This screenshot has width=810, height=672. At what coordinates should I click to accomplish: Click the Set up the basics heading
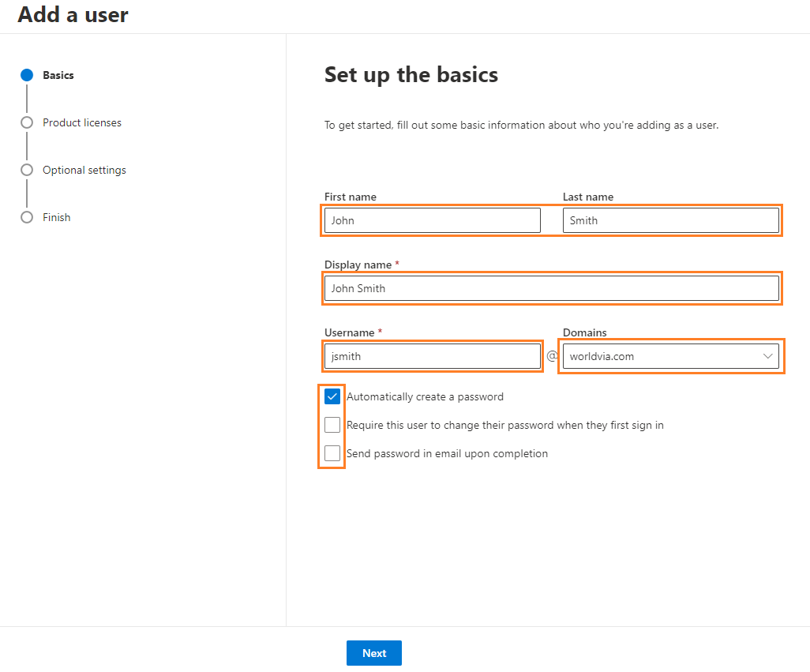click(411, 75)
